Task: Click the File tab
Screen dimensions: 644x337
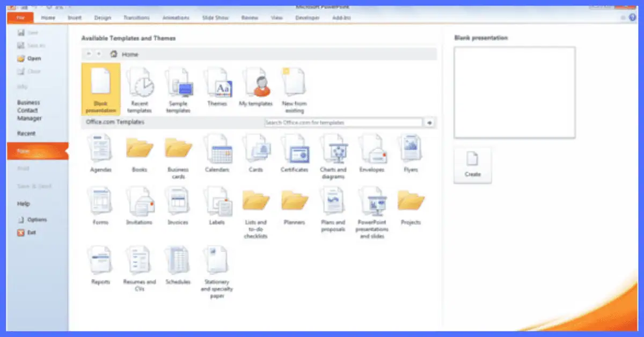Action: coord(20,18)
